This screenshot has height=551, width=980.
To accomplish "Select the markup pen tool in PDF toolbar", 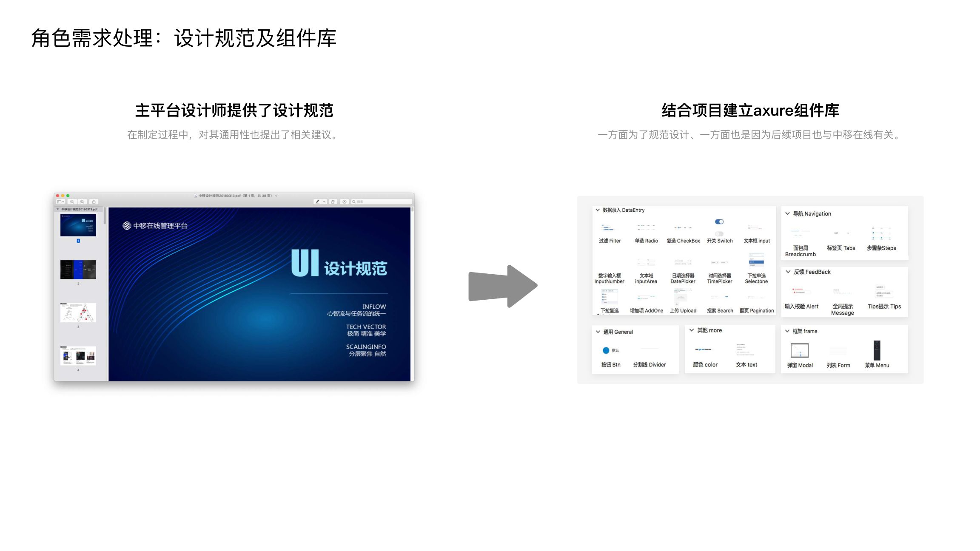I will [317, 202].
